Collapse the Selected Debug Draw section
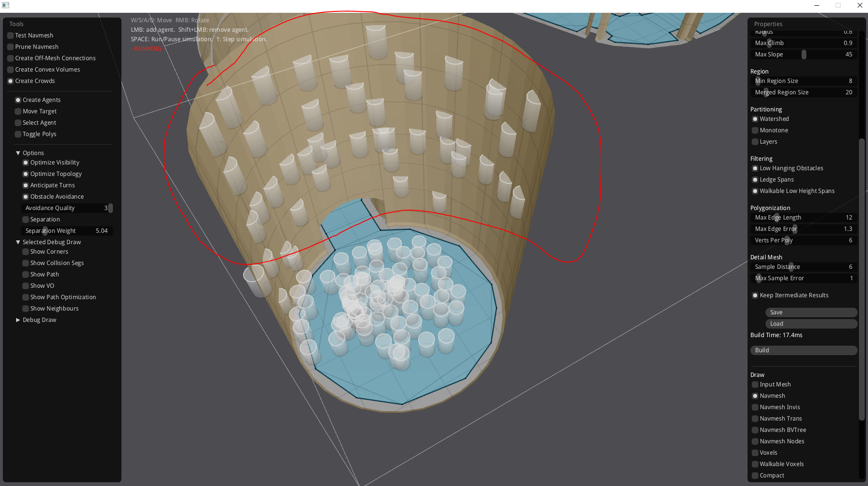Viewport: 868px width, 486px height. pyautogui.click(x=18, y=242)
